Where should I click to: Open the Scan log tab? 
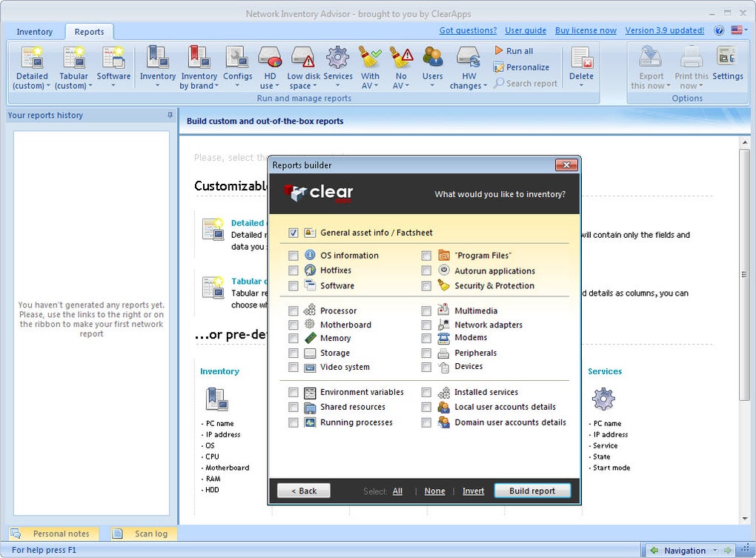click(x=143, y=534)
